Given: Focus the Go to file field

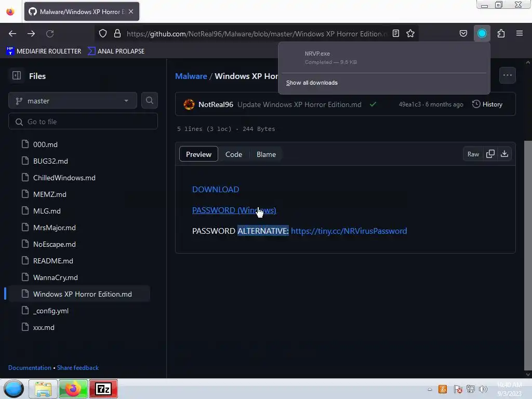Looking at the screenshot, I should tap(83, 122).
